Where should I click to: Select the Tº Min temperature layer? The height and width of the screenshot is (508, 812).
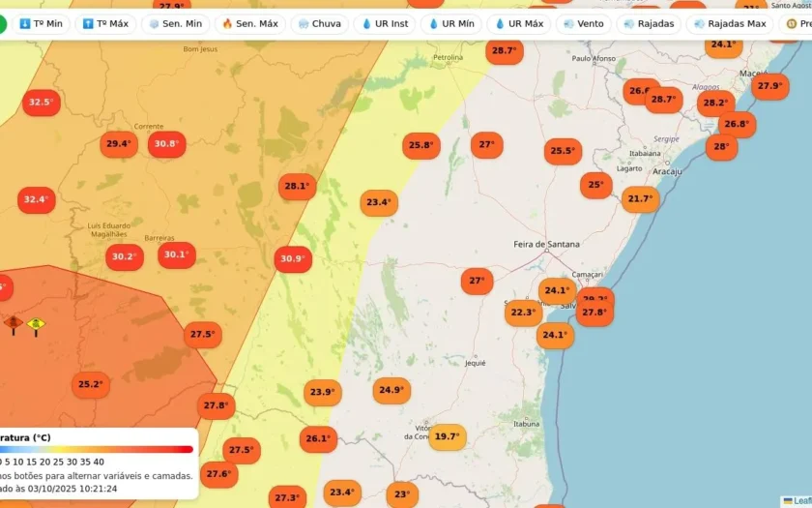[41, 24]
